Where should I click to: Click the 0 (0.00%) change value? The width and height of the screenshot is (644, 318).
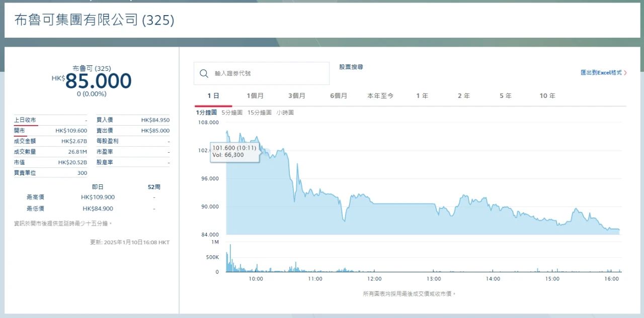point(92,94)
